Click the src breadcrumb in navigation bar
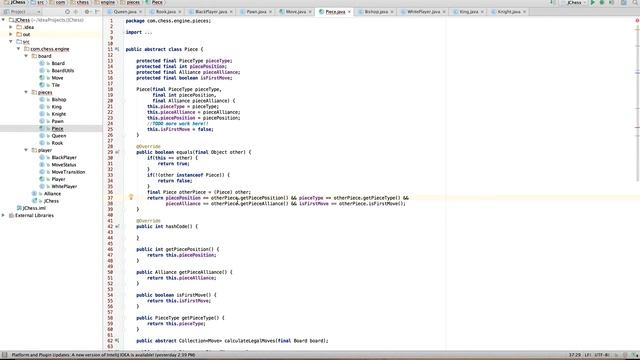The width and height of the screenshot is (640, 360). point(40,2)
